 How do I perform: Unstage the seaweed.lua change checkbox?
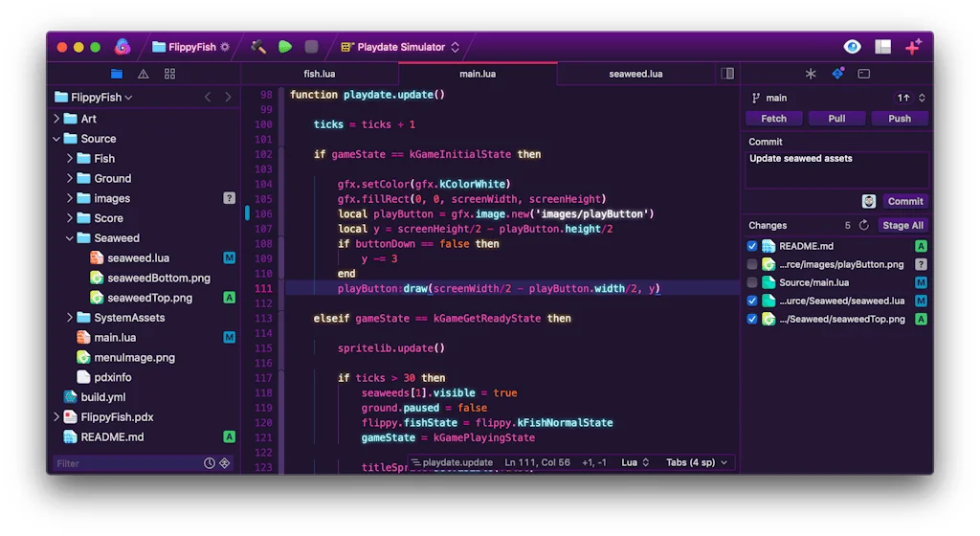pos(752,301)
